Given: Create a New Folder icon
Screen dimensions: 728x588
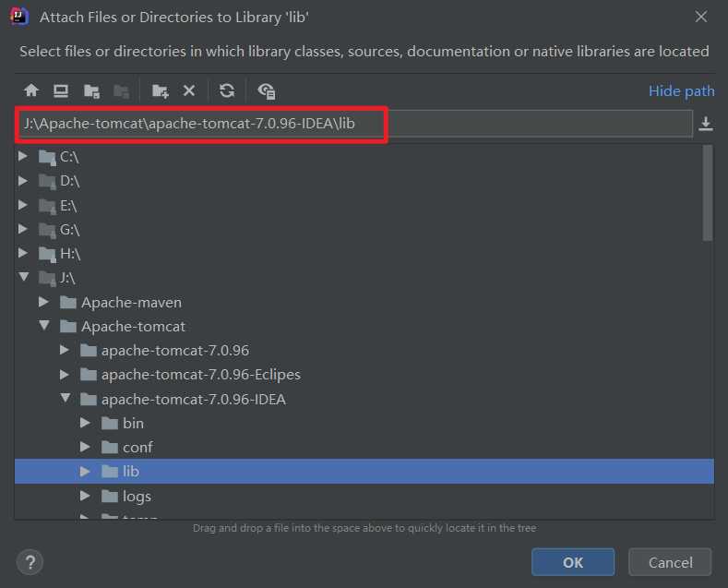Looking at the screenshot, I should 161,91.
